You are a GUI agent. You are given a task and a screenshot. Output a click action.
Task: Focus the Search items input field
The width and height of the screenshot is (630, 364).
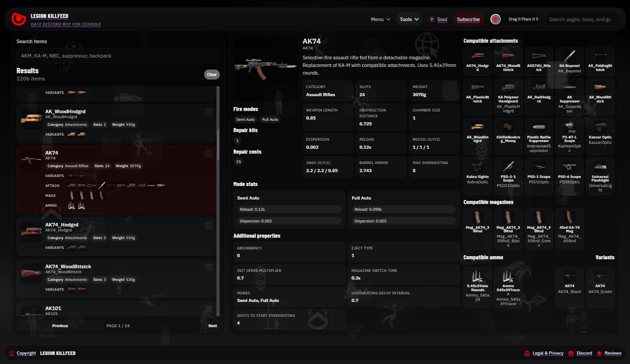[x=118, y=56]
